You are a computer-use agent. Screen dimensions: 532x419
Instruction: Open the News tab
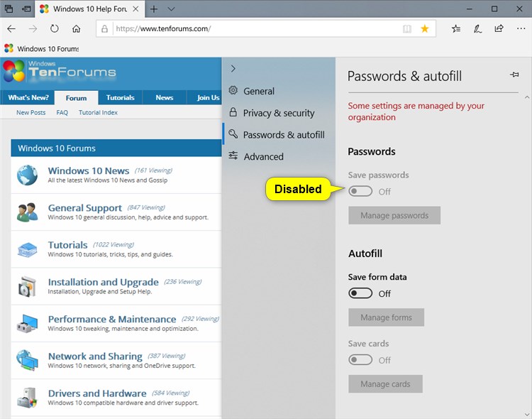point(165,98)
